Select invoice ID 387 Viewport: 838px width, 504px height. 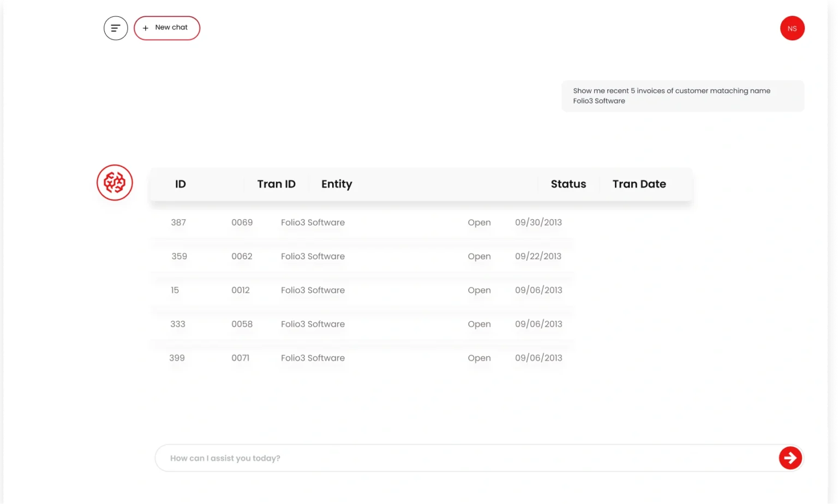tap(178, 223)
